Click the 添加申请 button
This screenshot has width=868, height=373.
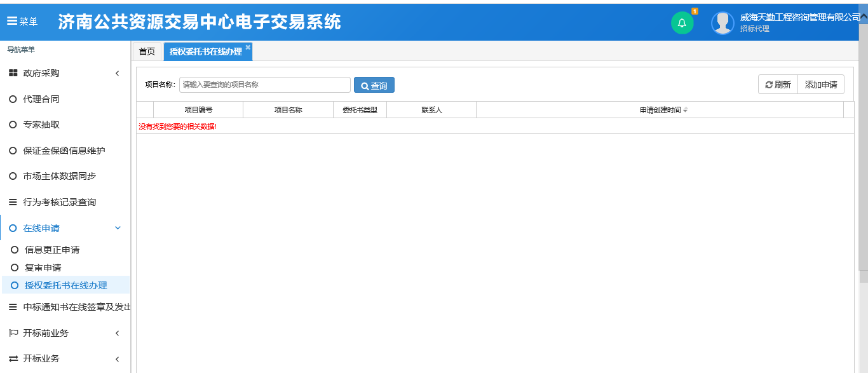coord(821,84)
